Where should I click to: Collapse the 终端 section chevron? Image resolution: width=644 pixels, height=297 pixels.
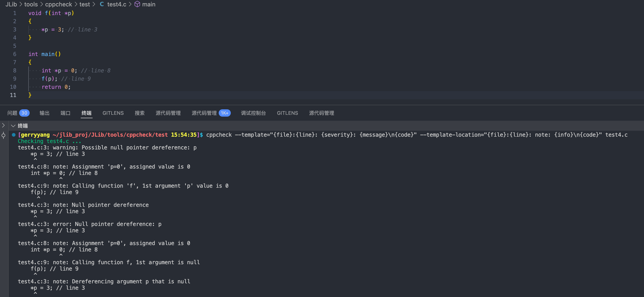[13, 126]
